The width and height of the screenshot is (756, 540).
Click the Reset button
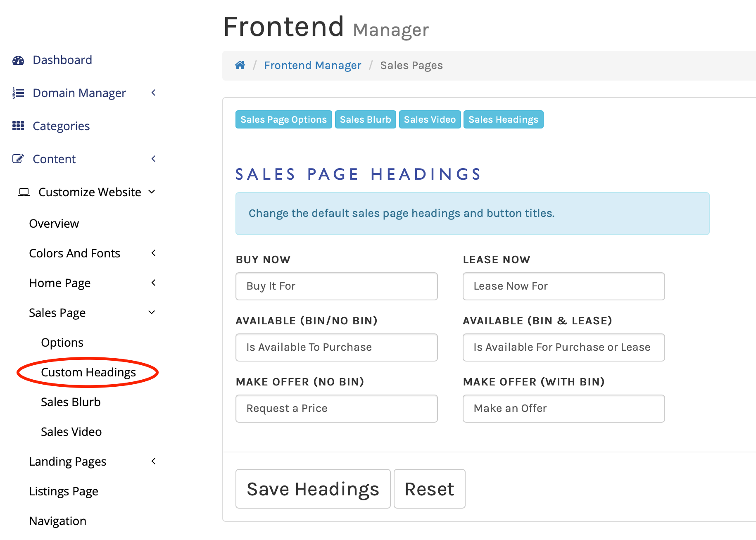[429, 489]
